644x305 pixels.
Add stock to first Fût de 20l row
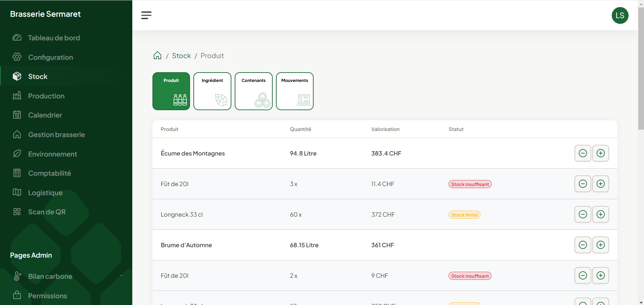click(600, 184)
